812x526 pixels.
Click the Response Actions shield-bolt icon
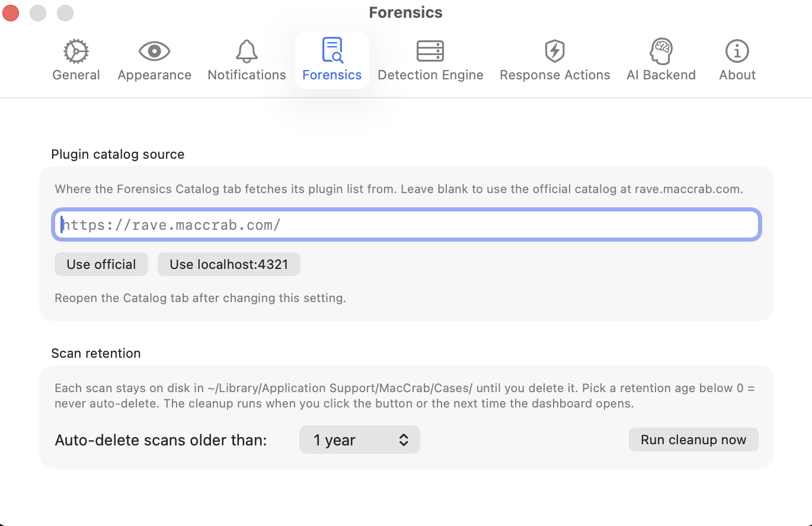pos(555,52)
